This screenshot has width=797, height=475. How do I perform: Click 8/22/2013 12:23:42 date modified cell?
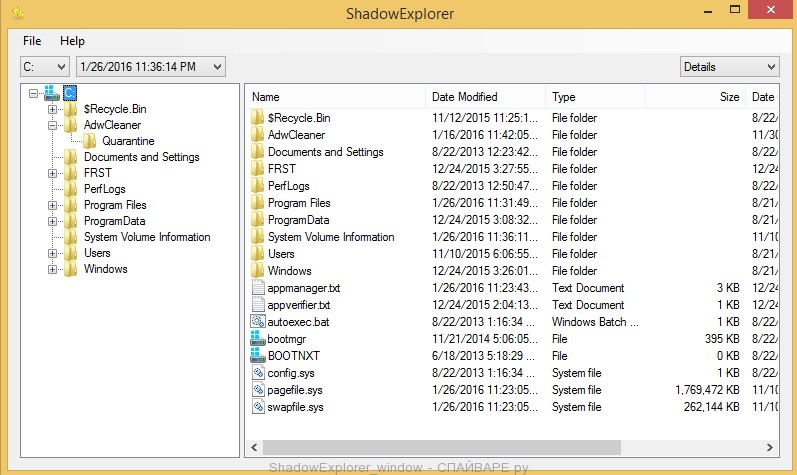tap(485, 152)
